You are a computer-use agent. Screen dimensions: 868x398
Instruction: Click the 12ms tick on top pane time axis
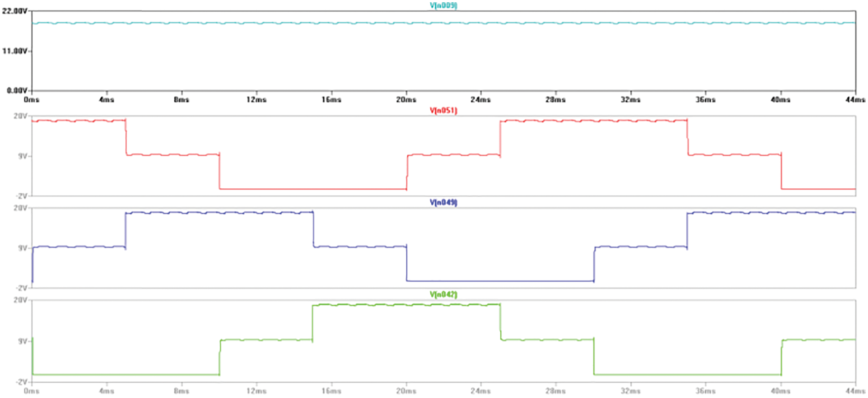click(x=256, y=99)
